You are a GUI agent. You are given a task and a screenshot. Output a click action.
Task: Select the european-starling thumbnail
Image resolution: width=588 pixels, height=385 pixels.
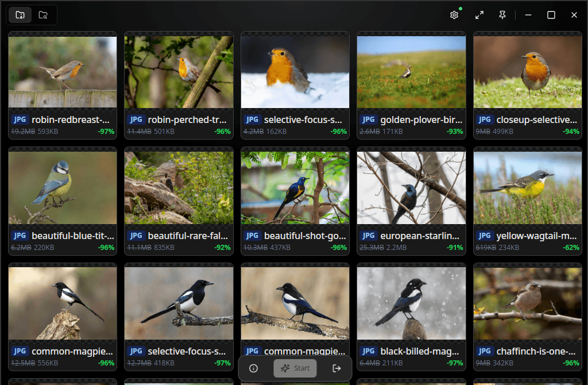[x=411, y=187]
